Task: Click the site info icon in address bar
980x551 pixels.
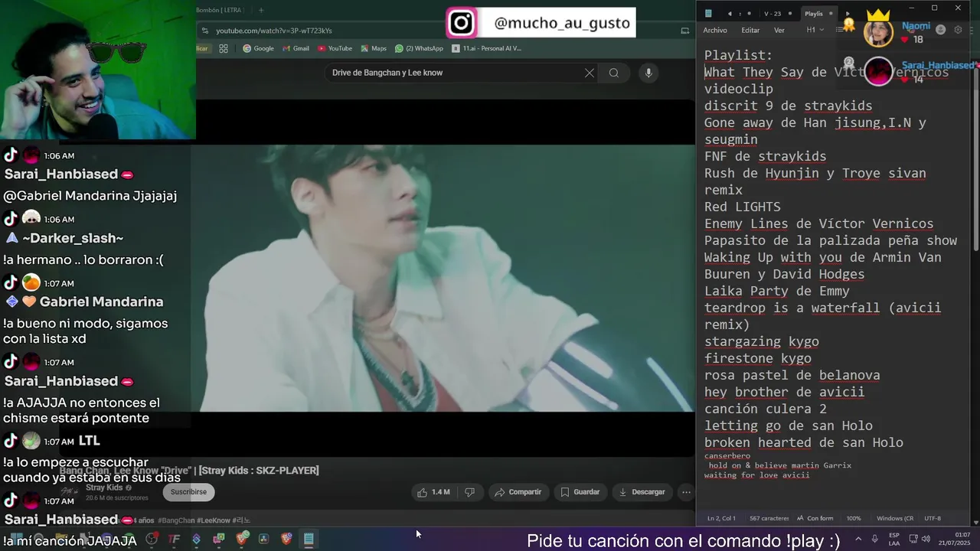Action: (204, 31)
